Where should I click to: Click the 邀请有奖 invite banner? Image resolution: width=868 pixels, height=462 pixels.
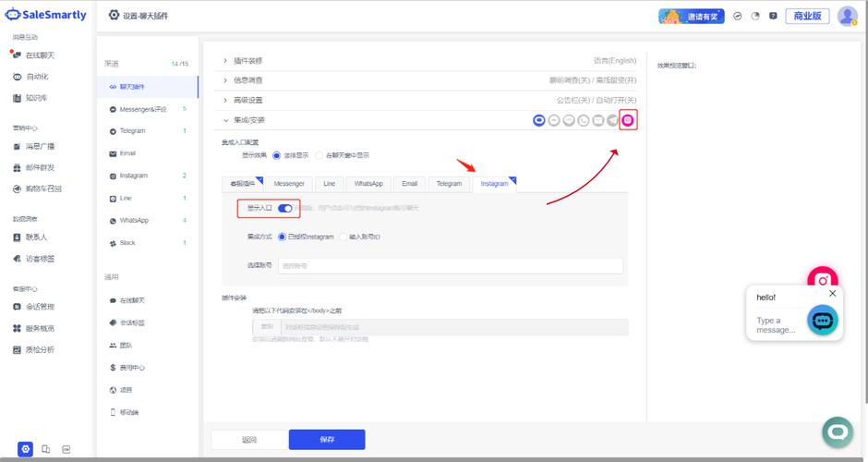pos(692,16)
